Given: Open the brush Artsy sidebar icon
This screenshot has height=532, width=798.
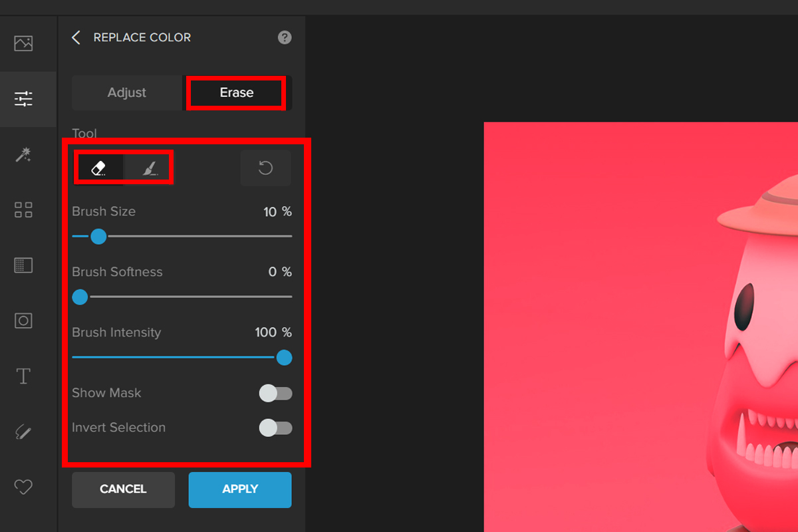Looking at the screenshot, I should pyautogui.click(x=23, y=432).
